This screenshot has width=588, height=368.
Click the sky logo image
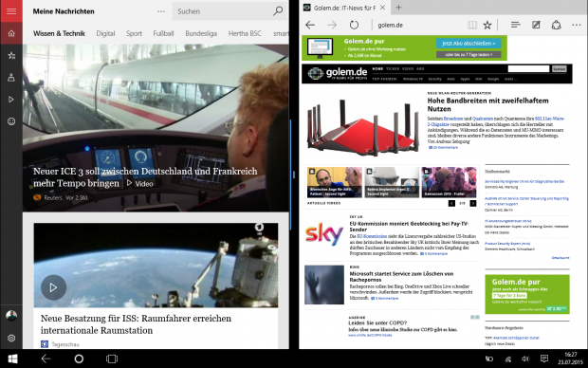pyautogui.click(x=324, y=234)
